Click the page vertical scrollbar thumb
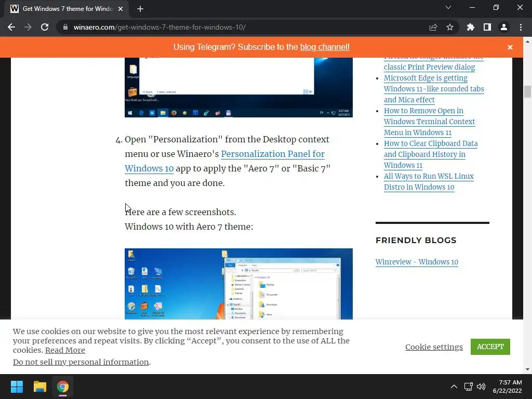 point(527,91)
